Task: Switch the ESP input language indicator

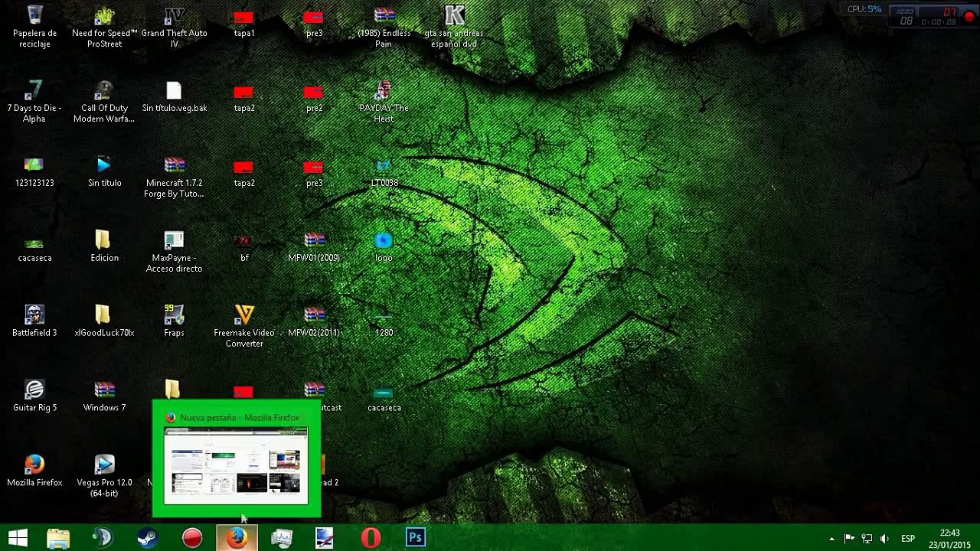Action: tap(908, 539)
